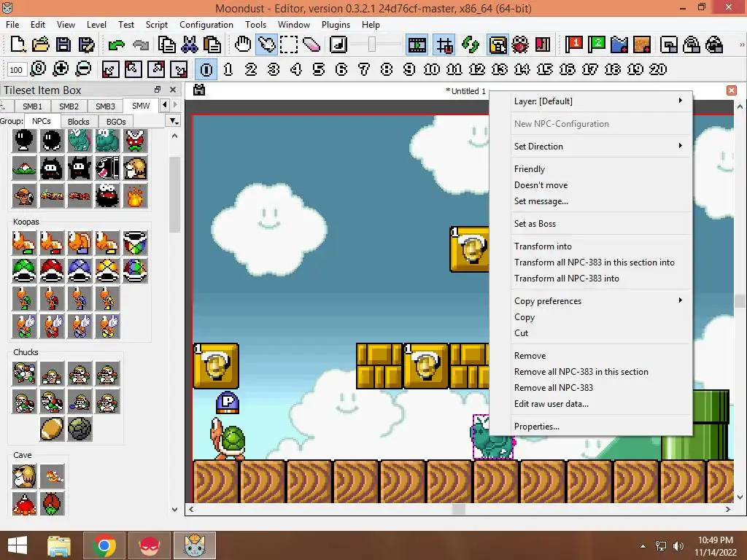Toggle the animation film icon
747x560 pixels.
click(x=417, y=44)
